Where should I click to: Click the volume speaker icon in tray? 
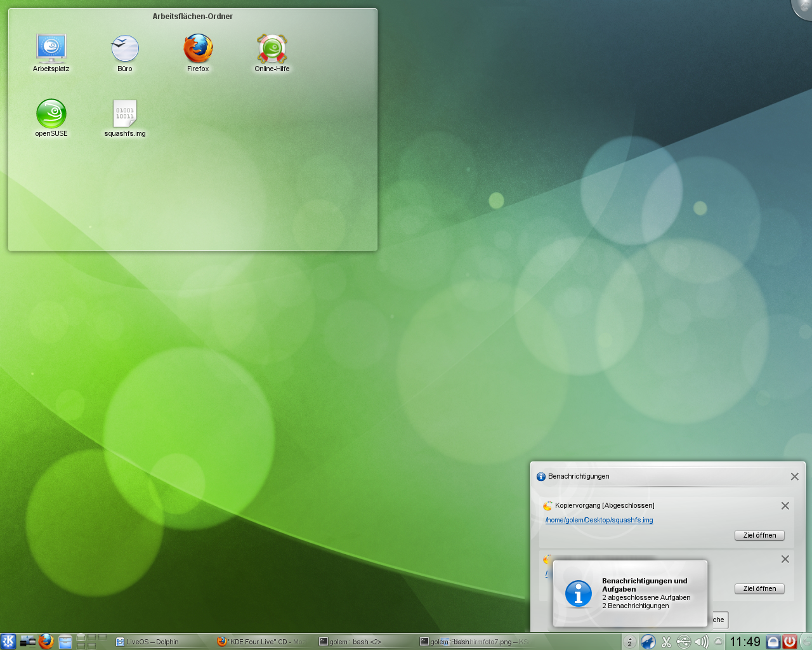(x=701, y=642)
